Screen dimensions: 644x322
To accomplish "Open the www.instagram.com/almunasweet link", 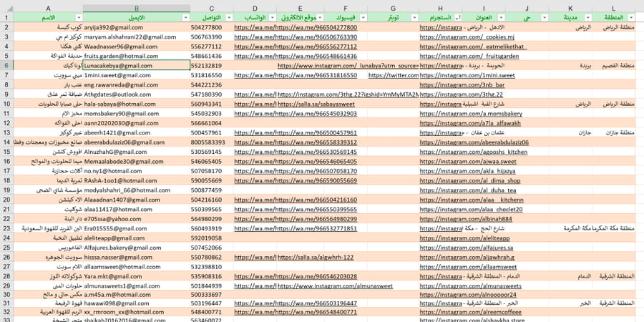I will pos(335,286).
